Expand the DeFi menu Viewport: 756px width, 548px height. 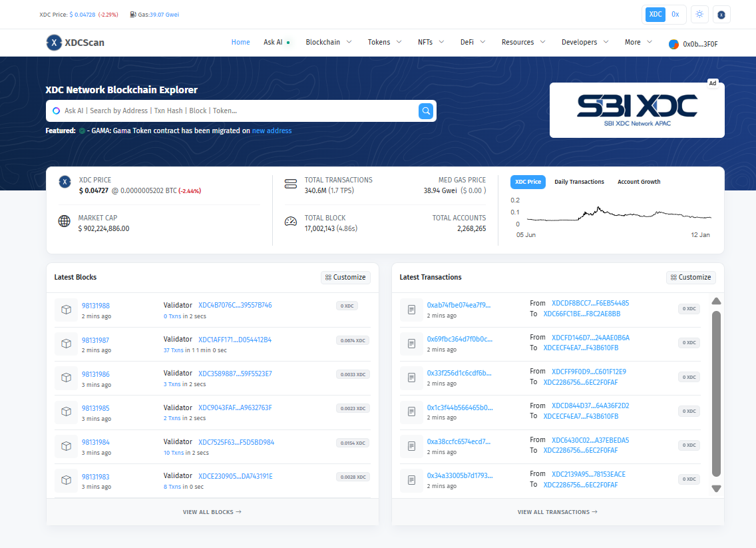pyautogui.click(x=472, y=43)
